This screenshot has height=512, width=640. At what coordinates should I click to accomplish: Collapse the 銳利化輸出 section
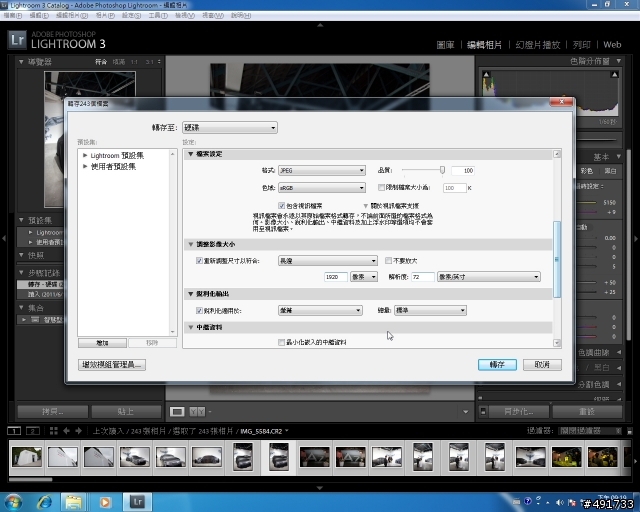coord(191,294)
